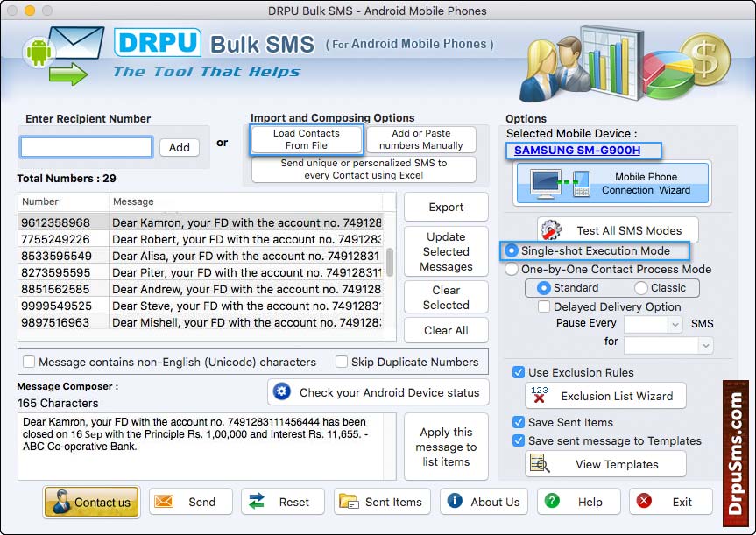Image resolution: width=756 pixels, height=535 pixels.
Task: Select the row with number 9612358968
Action: [201, 222]
